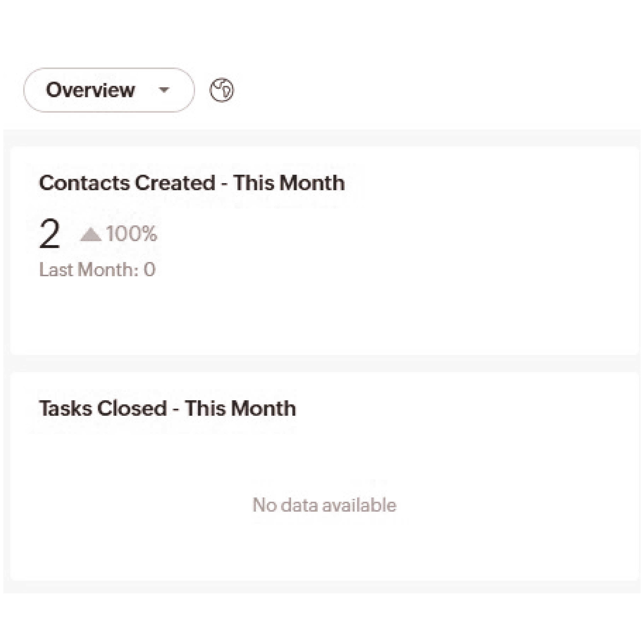Click the globe icon next to Overview
Screen dimensions: 644x644
pos(222,90)
